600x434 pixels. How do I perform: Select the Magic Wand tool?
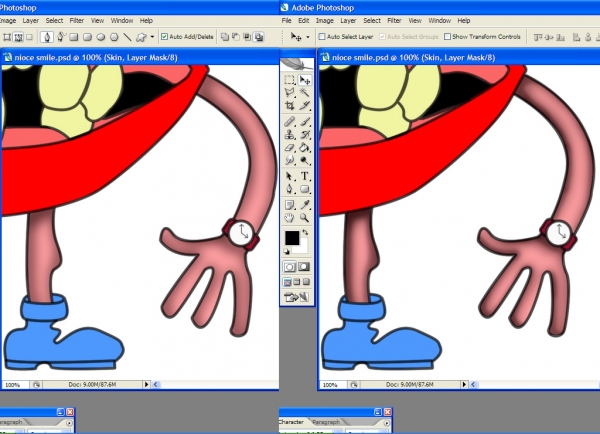305,92
